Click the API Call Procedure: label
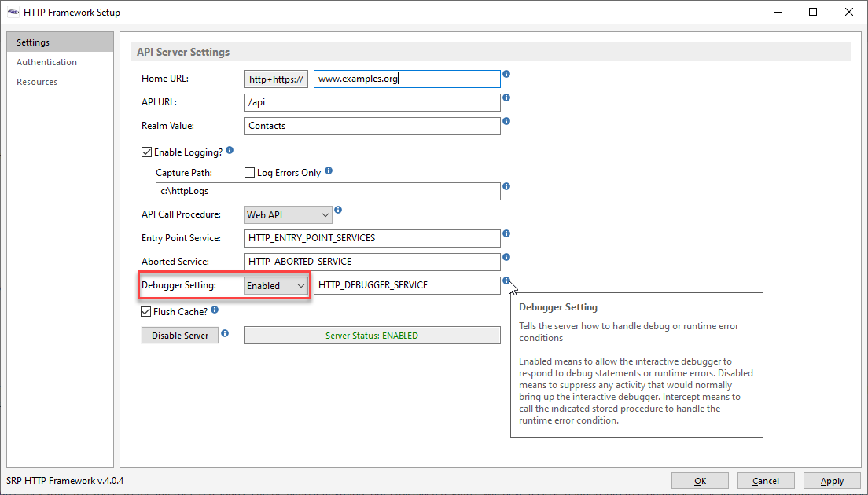 (x=181, y=214)
